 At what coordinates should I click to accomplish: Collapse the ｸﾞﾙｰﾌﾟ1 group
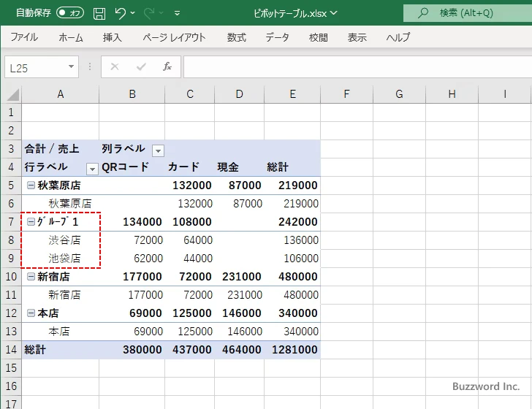(31, 222)
